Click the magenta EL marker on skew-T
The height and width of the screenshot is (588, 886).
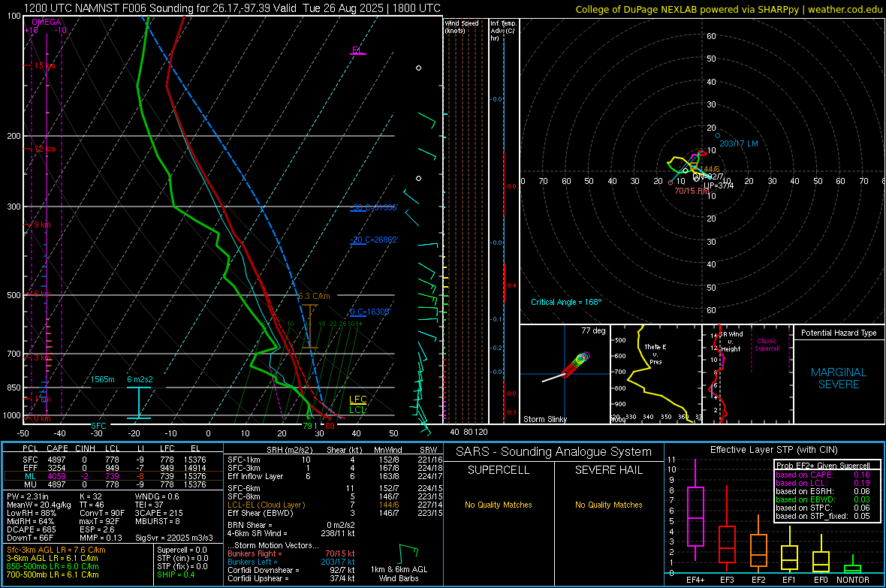(x=357, y=50)
